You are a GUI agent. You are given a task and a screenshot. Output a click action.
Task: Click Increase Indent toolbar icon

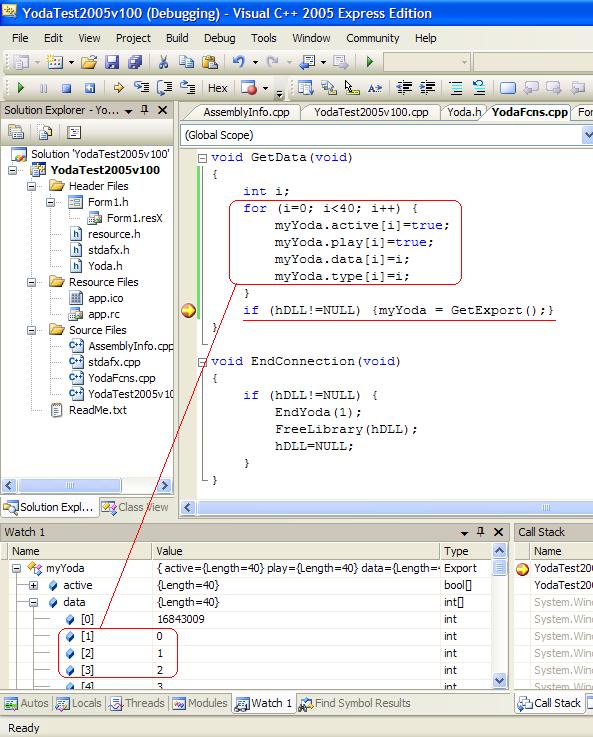(427, 87)
